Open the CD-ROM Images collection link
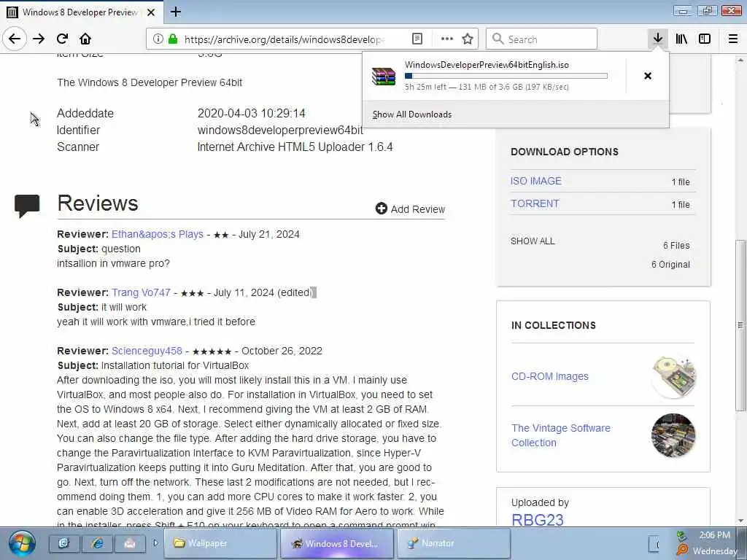Image resolution: width=747 pixels, height=560 pixels. [x=549, y=376]
